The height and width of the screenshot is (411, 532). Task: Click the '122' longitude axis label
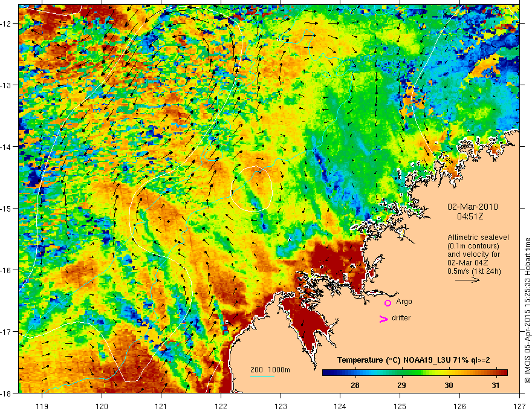221,406
